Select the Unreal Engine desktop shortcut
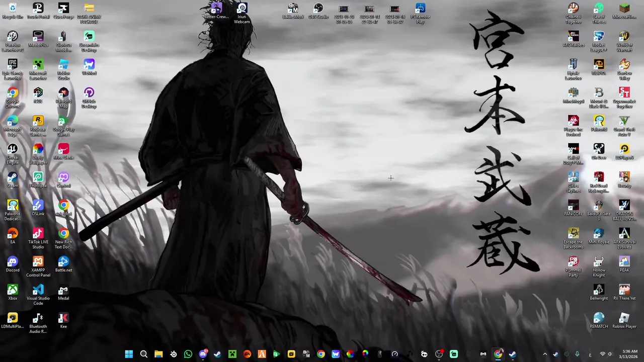 (x=13, y=154)
